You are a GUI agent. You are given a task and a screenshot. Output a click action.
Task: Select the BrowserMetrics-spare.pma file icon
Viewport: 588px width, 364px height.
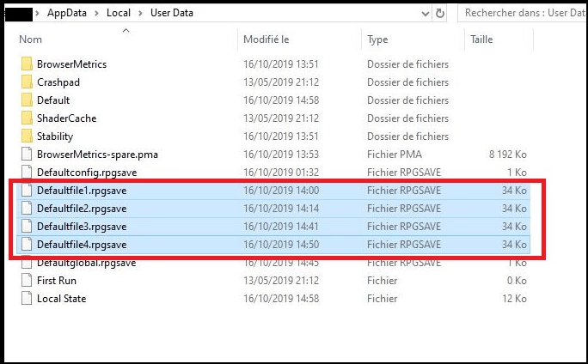pyautogui.click(x=27, y=154)
